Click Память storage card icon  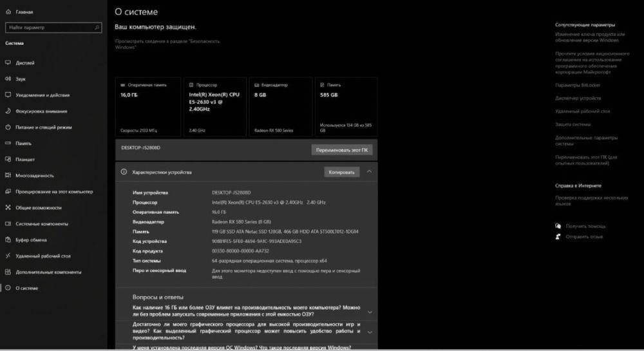coord(323,85)
